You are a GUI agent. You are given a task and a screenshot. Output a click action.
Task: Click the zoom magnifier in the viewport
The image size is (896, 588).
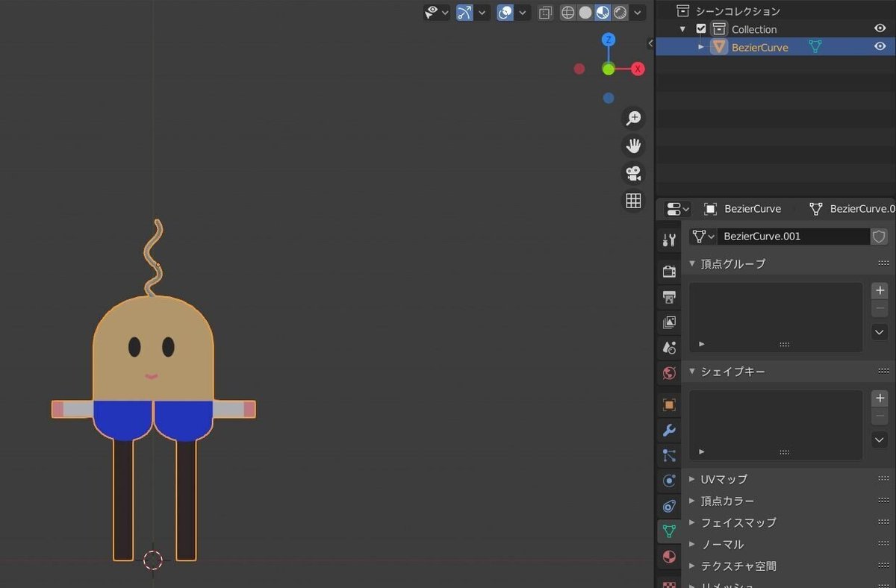tap(633, 118)
